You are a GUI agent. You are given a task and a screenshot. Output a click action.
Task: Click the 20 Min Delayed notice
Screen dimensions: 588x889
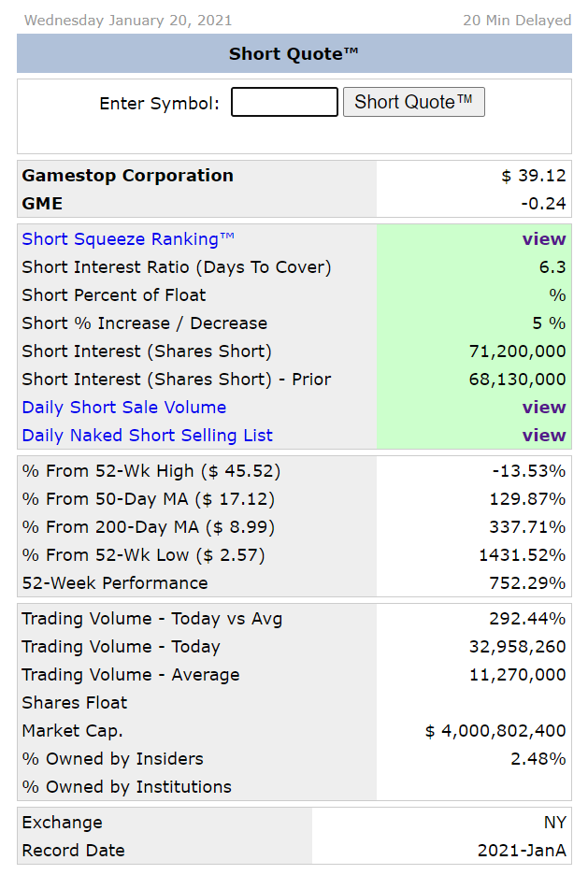coord(517,20)
